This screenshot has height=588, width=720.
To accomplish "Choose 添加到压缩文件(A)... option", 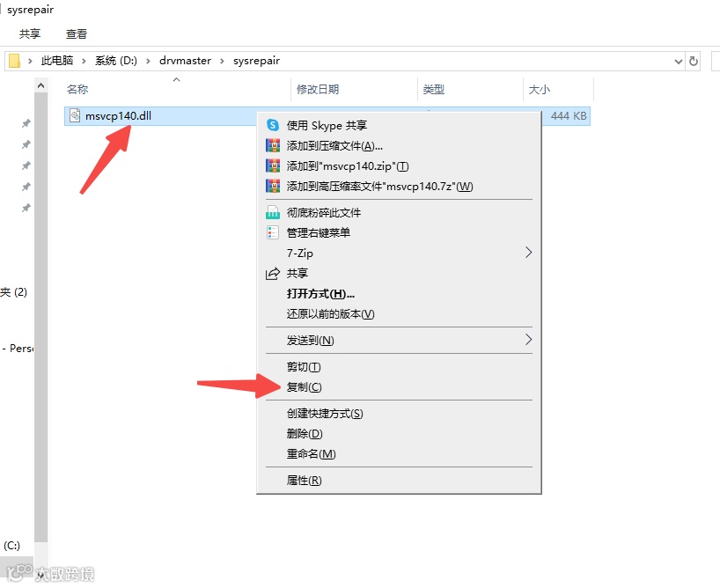I will coord(399,145).
